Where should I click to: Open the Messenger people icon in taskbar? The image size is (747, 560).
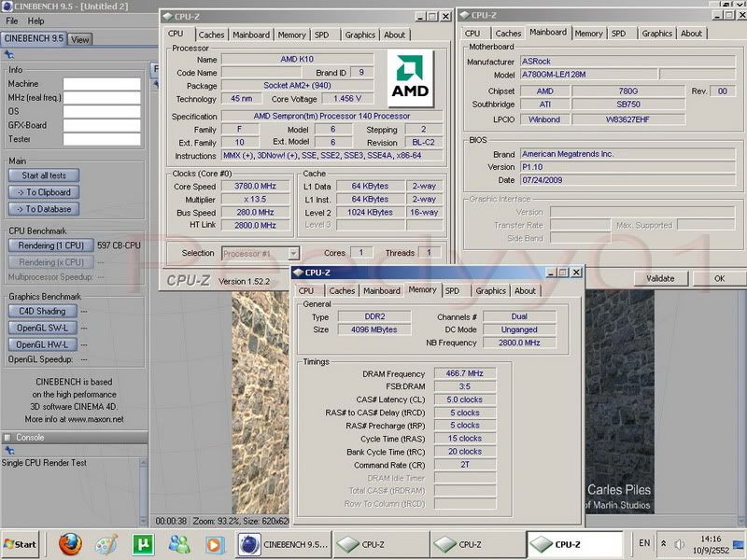coord(178,544)
